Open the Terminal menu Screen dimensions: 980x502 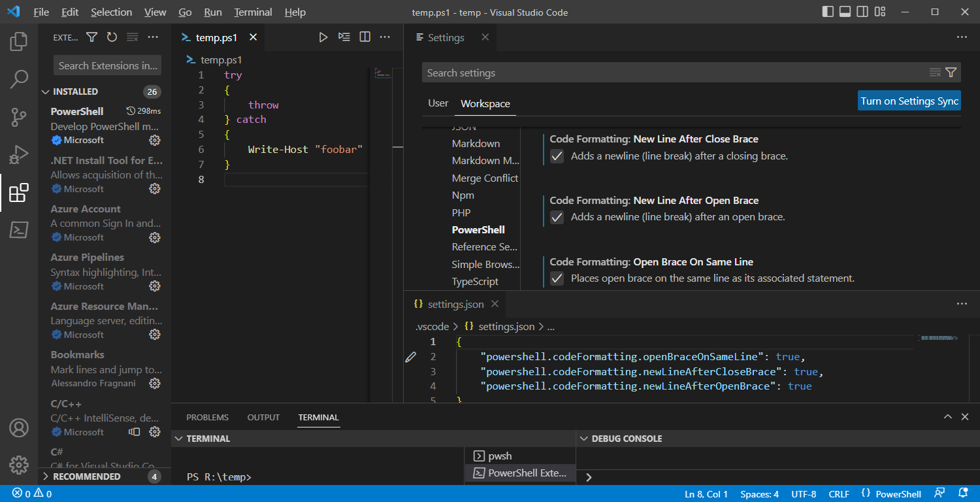point(252,12)
